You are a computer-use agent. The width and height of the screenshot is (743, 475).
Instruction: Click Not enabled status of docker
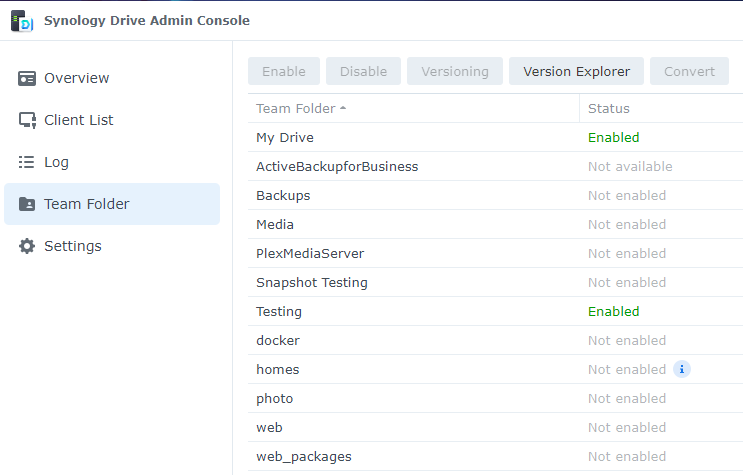627,340
